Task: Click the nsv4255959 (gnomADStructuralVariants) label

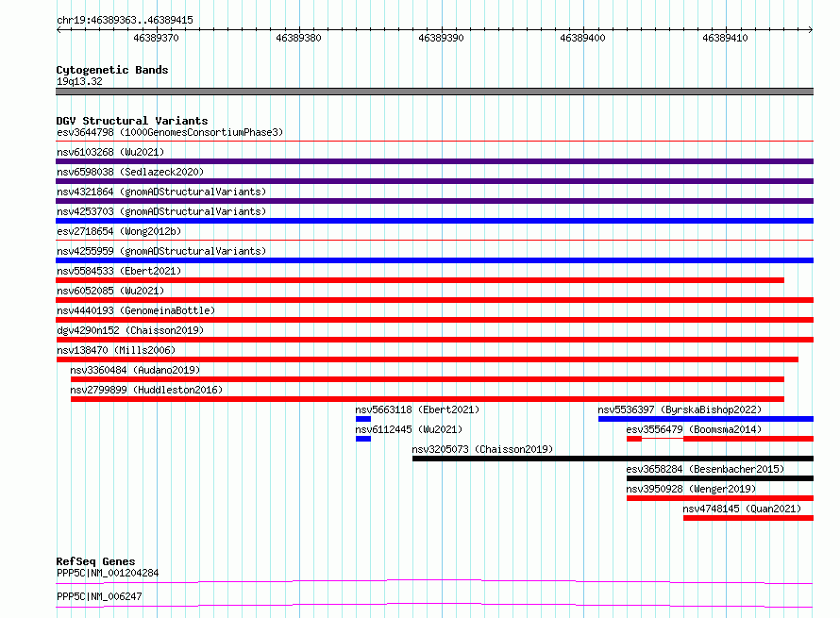Action: point(161,251)
